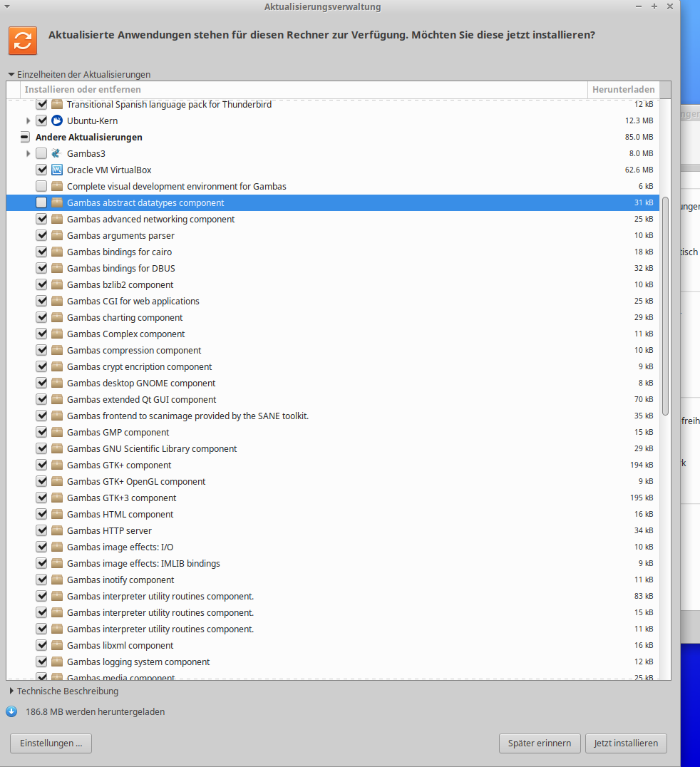
Task: Expand the Ubuntu-Kern tree entry
Action: click(x=29, y=120)
